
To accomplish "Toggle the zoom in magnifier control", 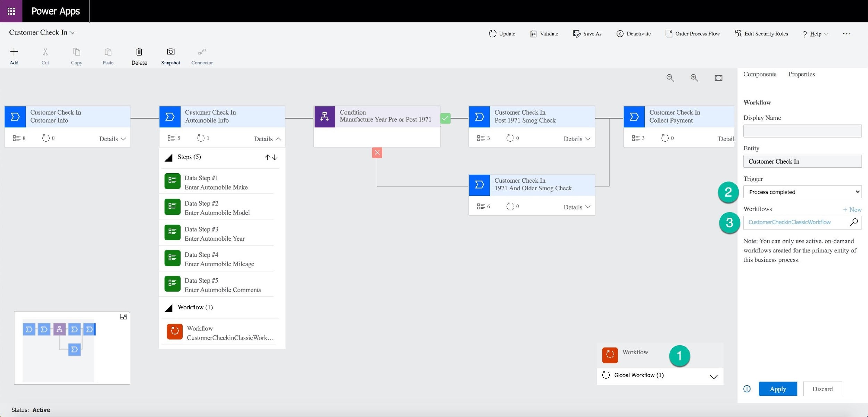I will click(x=694, y=77).
